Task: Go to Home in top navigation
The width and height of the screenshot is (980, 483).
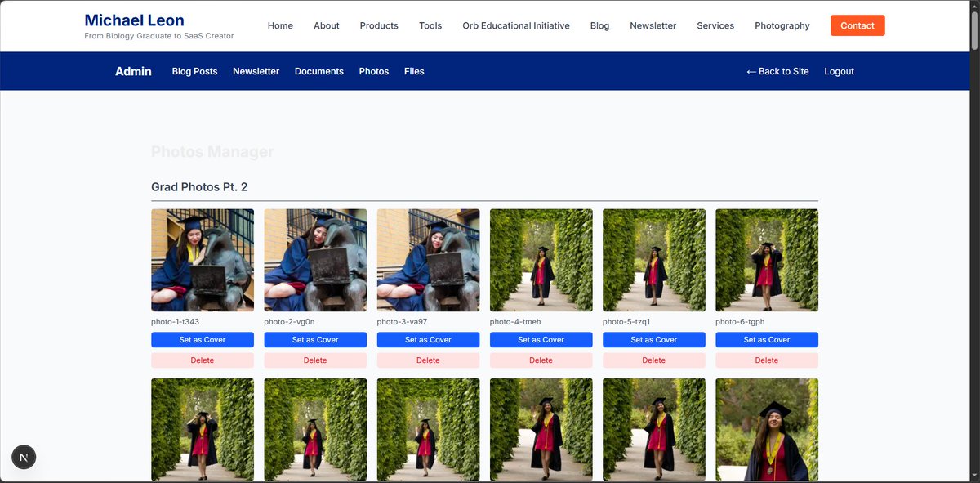Action: coord(280,25)
